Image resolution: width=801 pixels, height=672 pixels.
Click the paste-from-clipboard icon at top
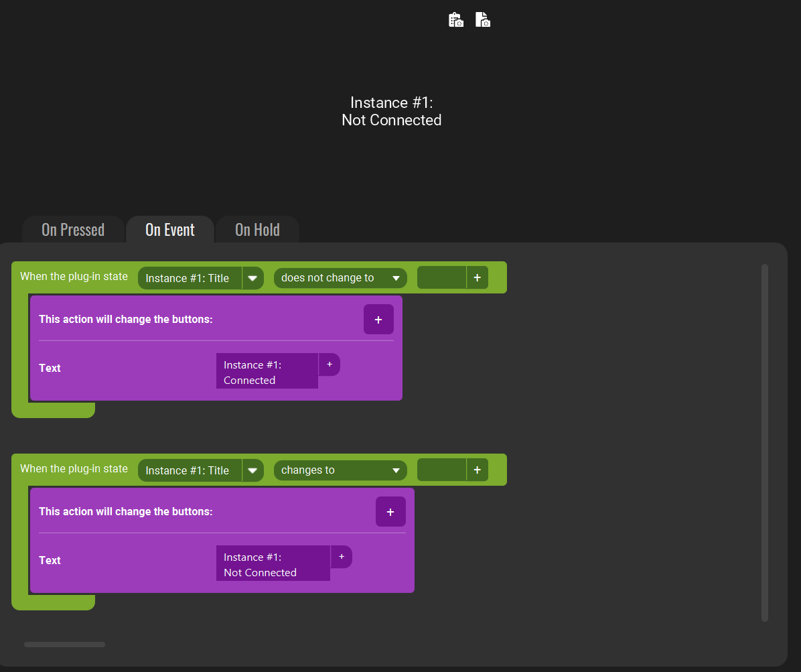click(455, 20)
